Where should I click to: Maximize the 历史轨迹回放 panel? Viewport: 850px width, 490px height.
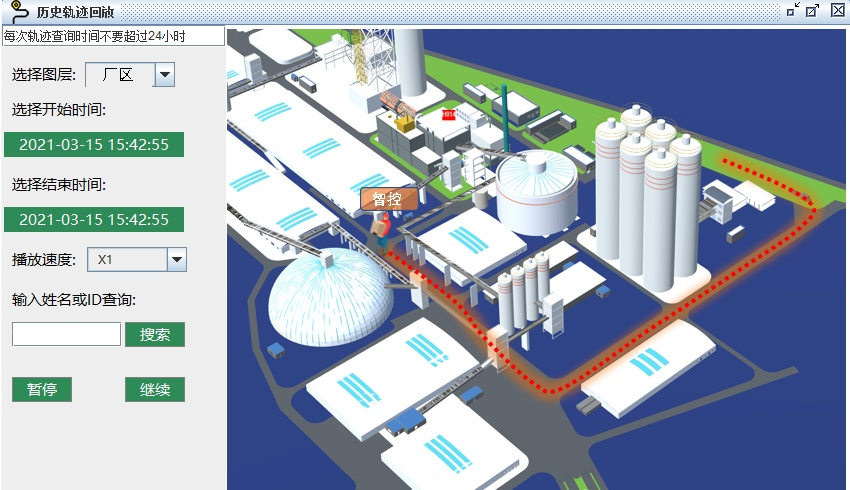(813, 10)
